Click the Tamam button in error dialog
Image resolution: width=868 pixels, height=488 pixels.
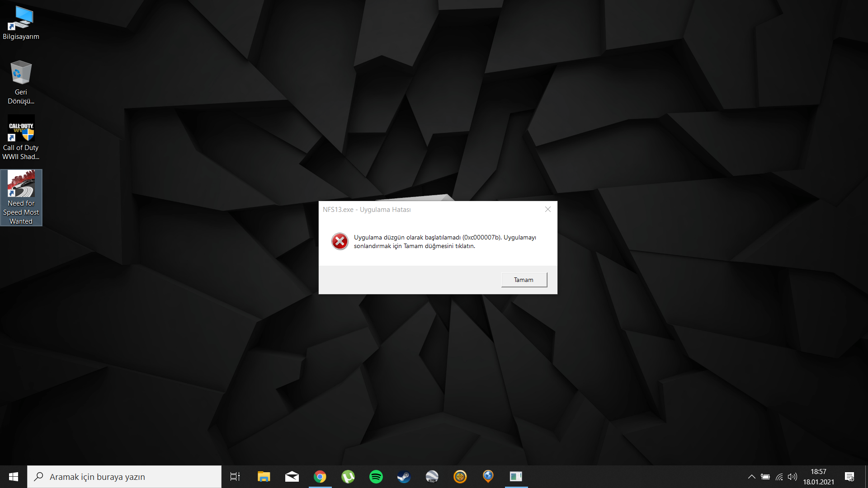524,280
